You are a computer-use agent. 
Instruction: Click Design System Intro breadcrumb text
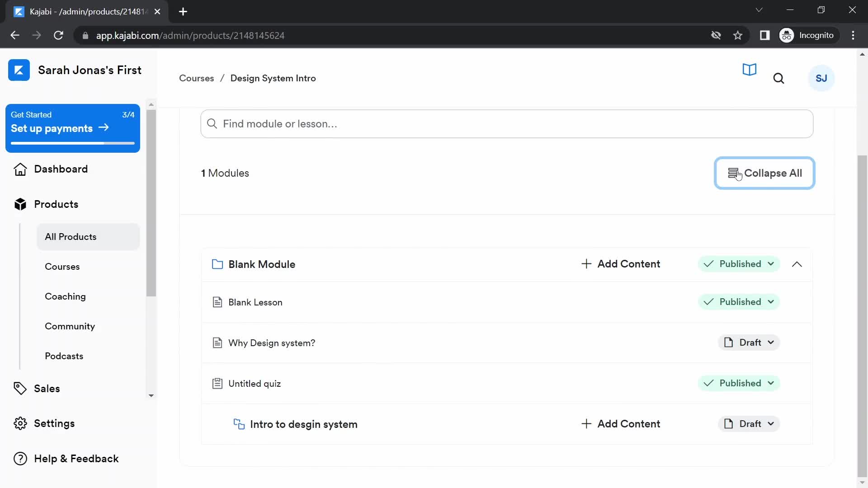[x=273, y=78]
